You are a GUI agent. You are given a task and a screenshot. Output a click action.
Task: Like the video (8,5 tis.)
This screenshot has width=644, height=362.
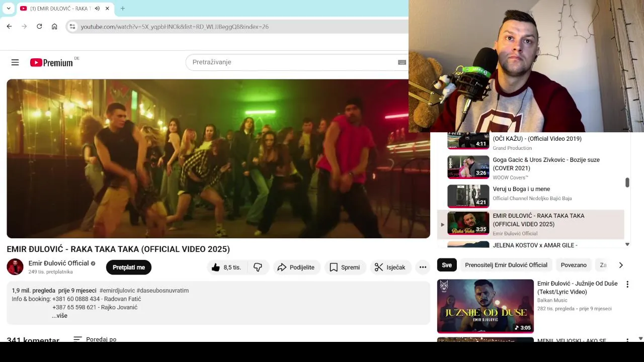pos(227,267)
